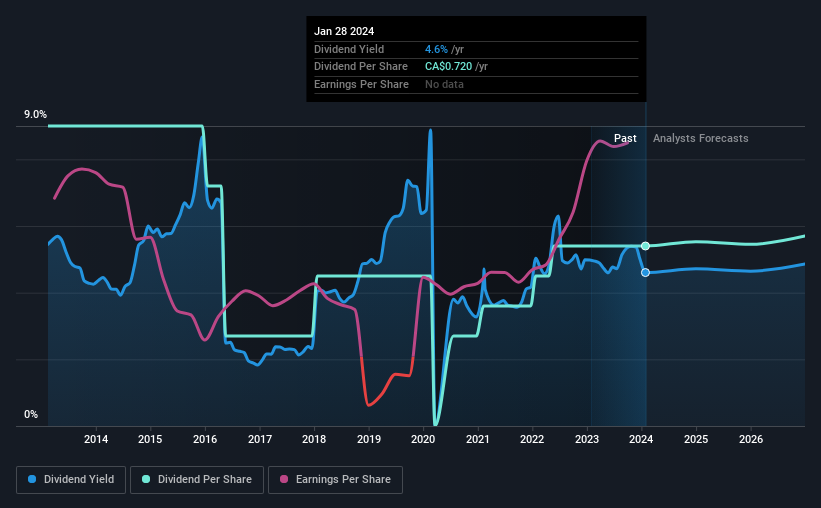Toggle the Earnings Per Share legend button
821x508 pixels.
coord(335,480)
